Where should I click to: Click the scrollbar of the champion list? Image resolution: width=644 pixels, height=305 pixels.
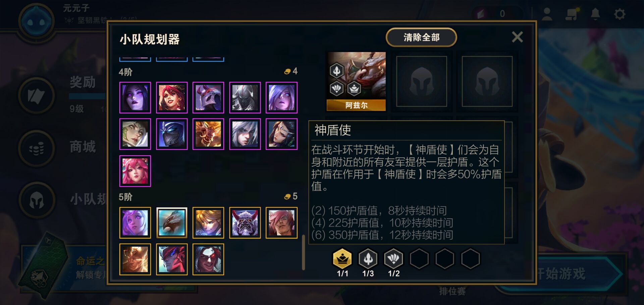pos(303,252)
